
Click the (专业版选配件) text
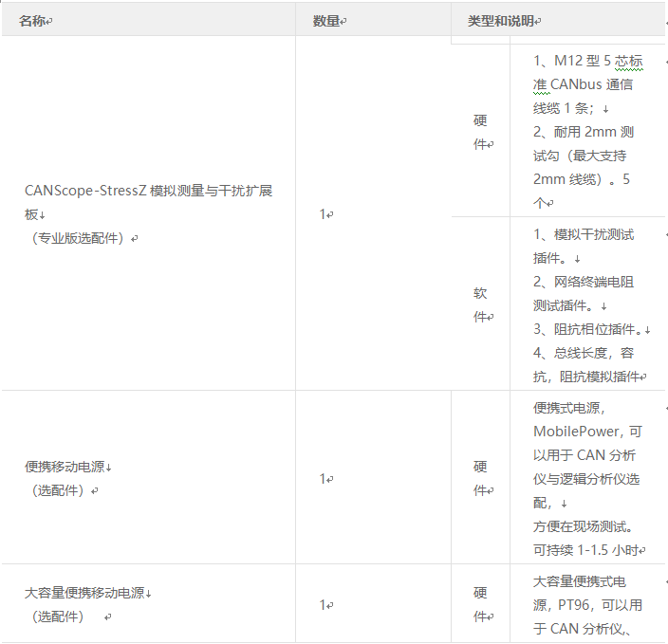78,238
